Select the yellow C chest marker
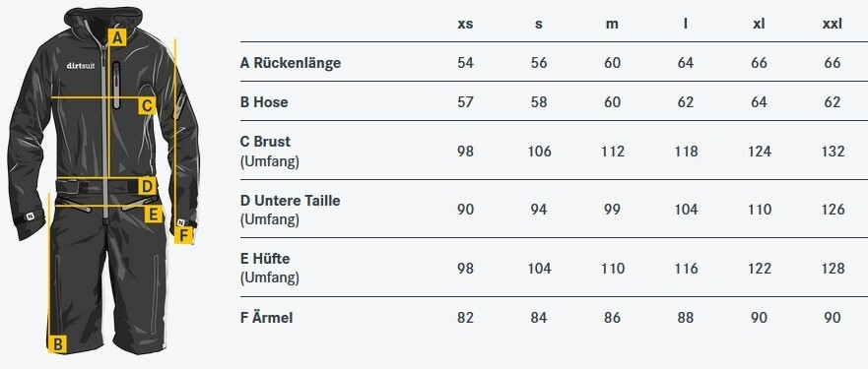 pyautogui.click(x=147, y=105)
